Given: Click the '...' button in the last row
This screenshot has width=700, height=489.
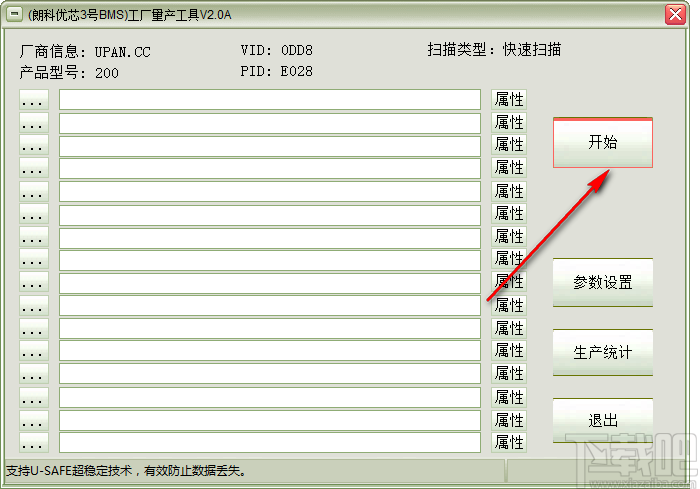Looking at the screenshot, I should [34, 442].
